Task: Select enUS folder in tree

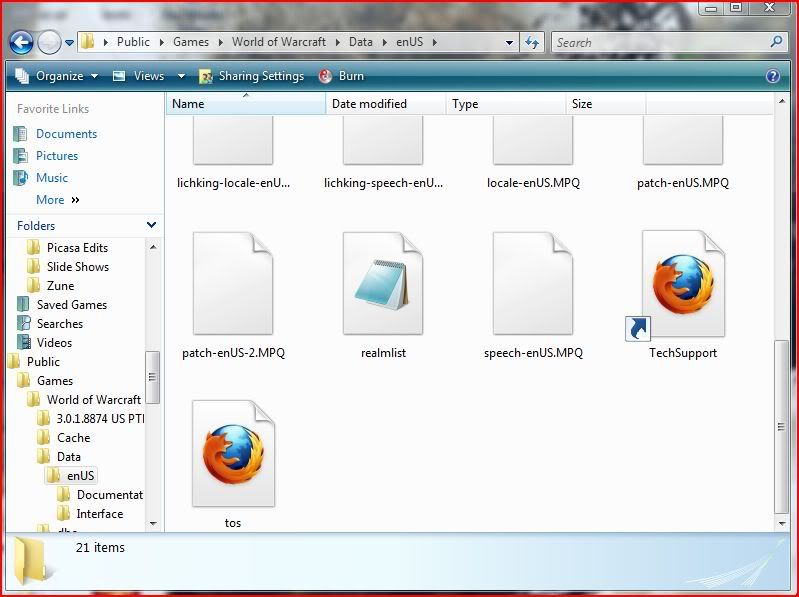Action: pos(71,476)
